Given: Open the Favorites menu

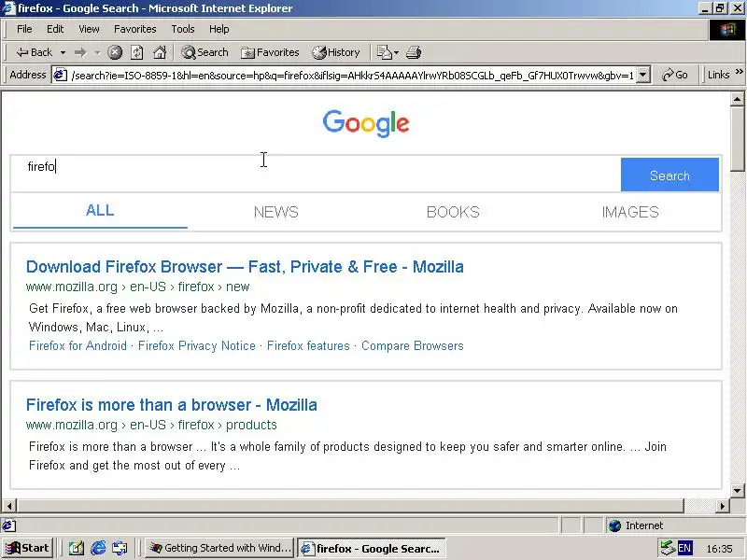Looking at the screenshot, I should point(134,29).
